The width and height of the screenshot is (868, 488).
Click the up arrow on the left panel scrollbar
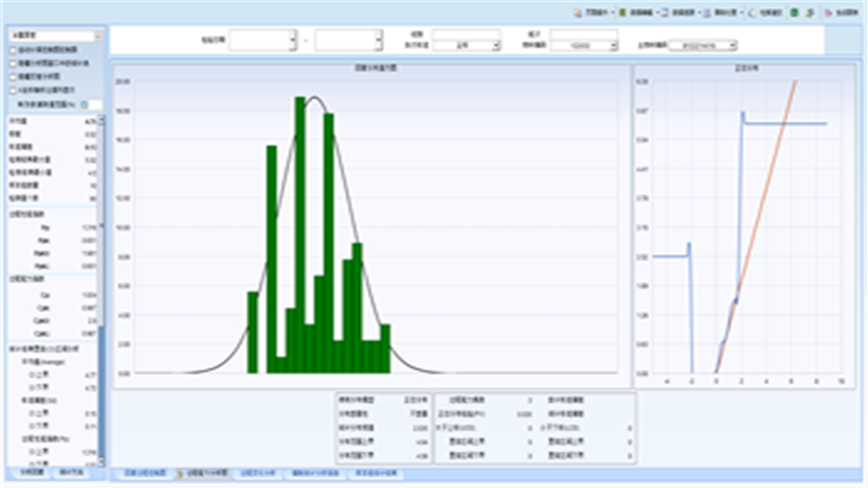(101, 119)
